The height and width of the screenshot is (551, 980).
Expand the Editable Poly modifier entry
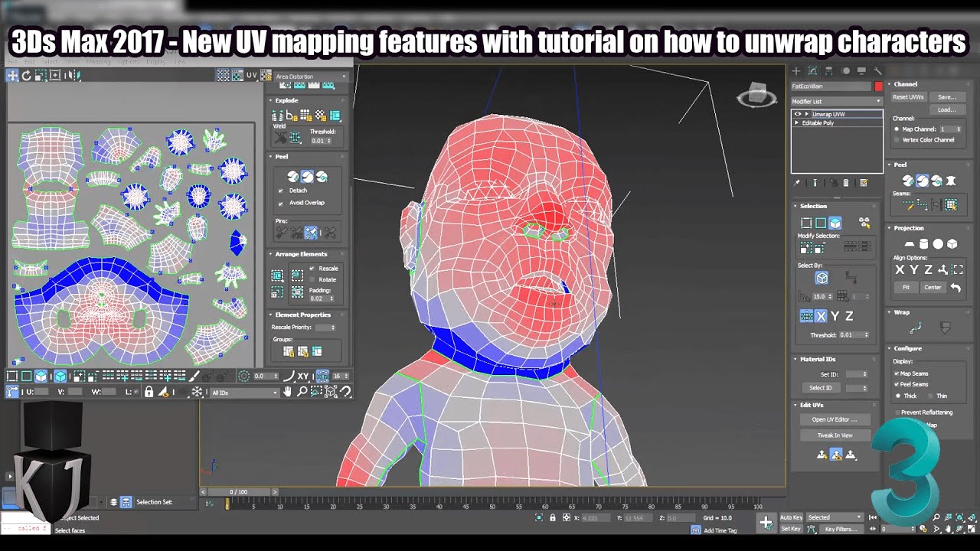click(797, 123)
